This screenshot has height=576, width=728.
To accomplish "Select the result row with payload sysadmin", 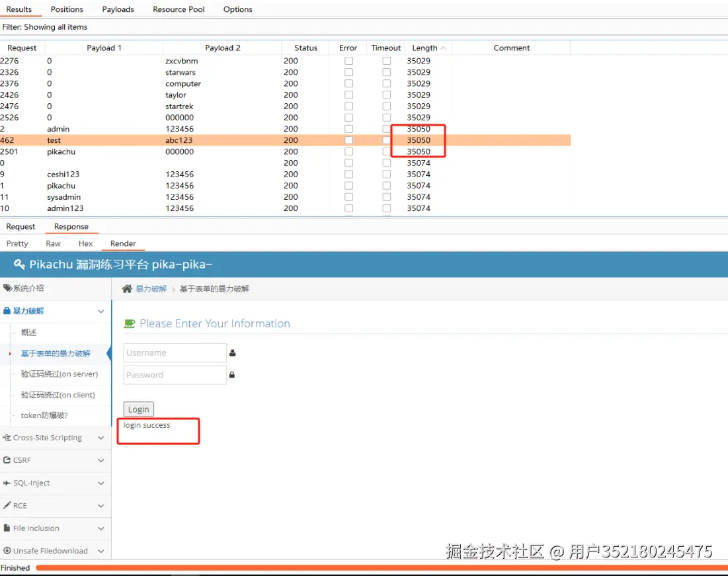I will click(285, 197).
